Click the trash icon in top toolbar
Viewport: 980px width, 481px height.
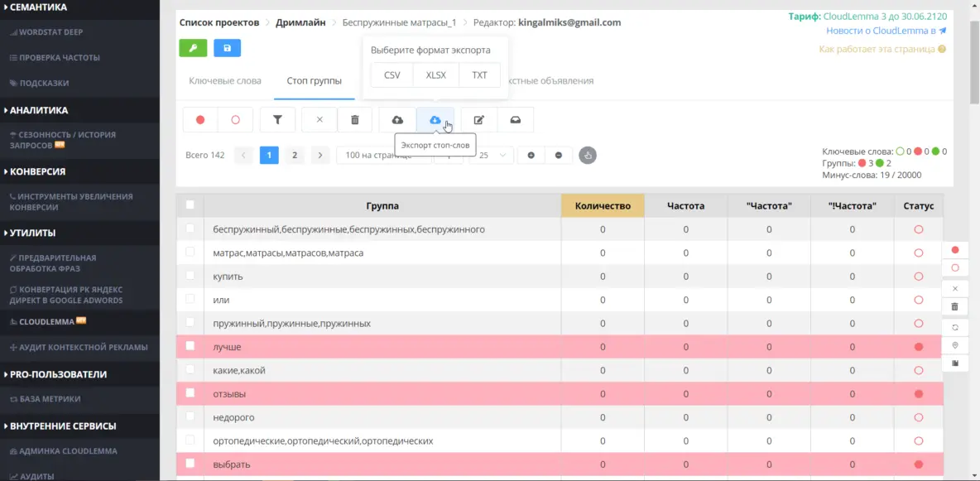pyautogui.click(x=355, y=120)
